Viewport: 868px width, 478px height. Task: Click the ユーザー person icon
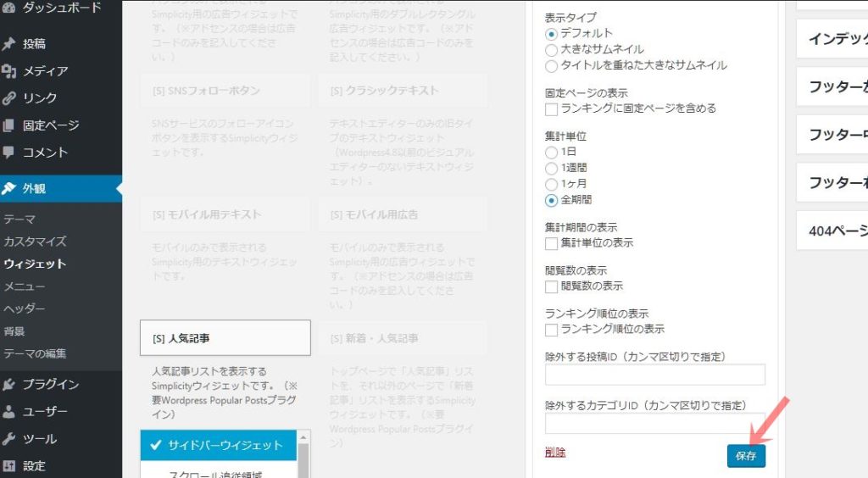point(9,412)
